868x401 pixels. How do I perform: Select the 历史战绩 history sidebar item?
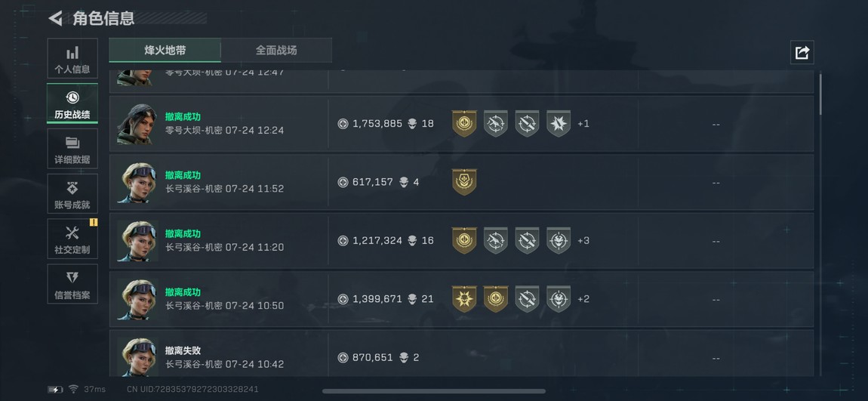point(72,104)
